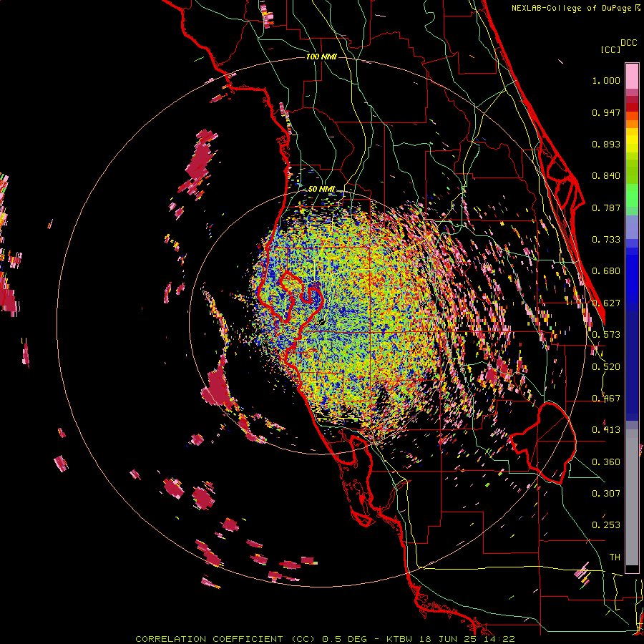Click the 0.947 legend value
The width and height of the screenshot is (644, 644).
pos(606,112)
